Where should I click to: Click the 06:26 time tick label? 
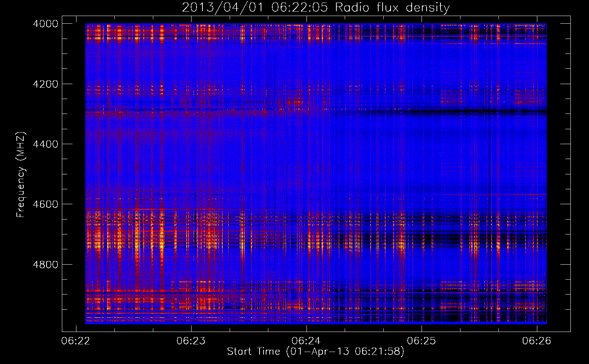537,341
